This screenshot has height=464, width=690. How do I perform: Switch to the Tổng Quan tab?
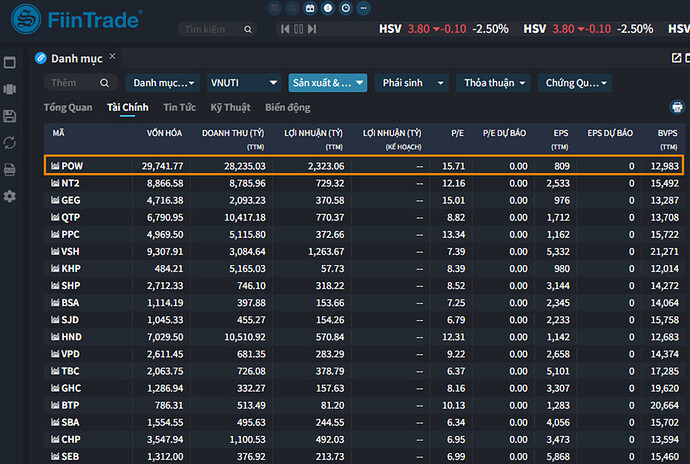68,107
